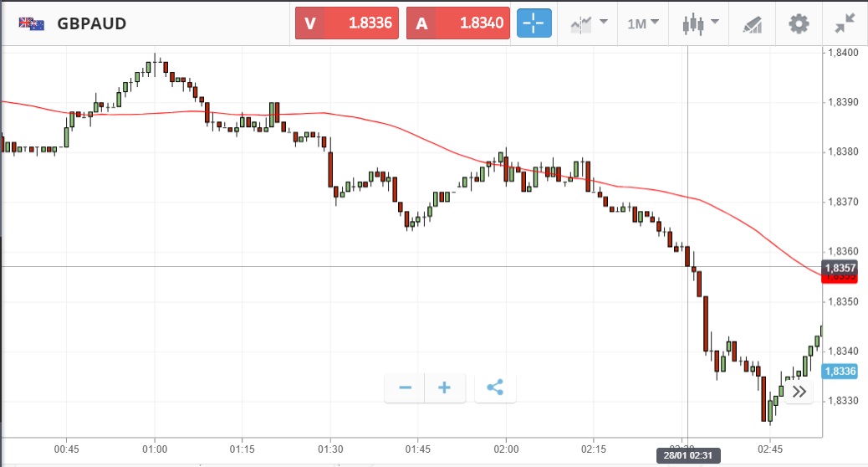Zoom out with the minus button
Screen dimensions: 868x467
pos(405,387)
